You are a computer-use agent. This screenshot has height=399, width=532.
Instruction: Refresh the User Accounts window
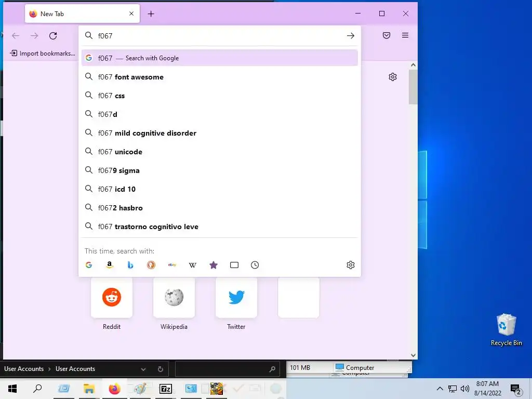(x=161, y=369)
